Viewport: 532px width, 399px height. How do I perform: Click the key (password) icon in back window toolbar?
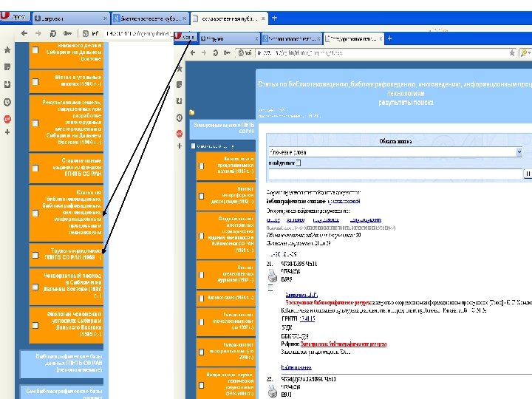point(67,33)
